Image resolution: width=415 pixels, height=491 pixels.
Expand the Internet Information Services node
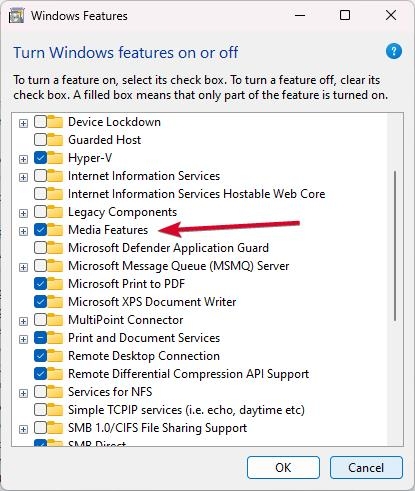pos(23,177)
